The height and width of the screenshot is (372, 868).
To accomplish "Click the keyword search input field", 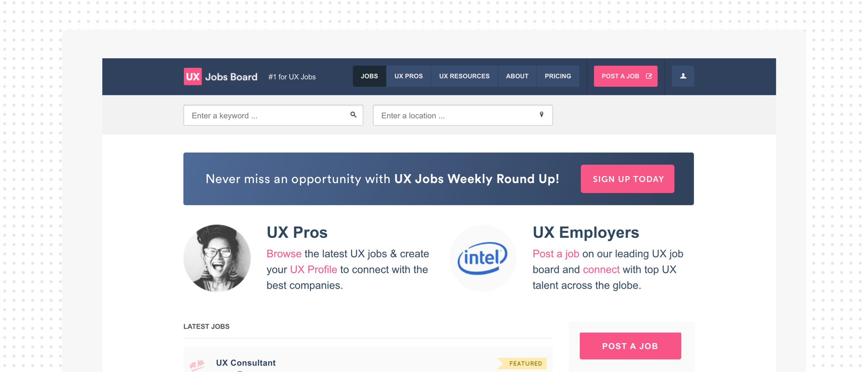I will (x=273, y=115).
